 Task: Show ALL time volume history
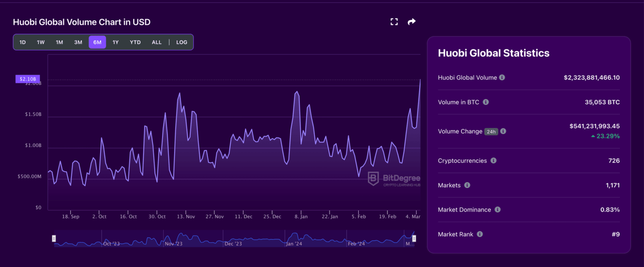(x=156, y=42)
